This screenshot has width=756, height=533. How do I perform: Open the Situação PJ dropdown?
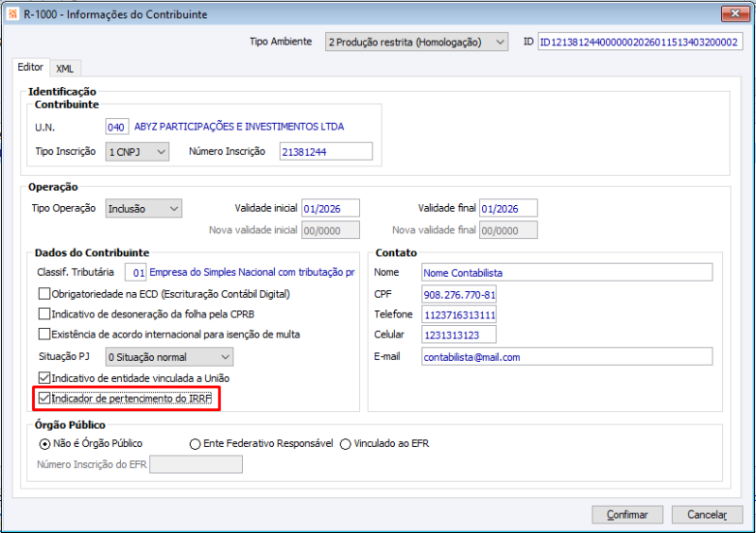[x=169, y=357]
